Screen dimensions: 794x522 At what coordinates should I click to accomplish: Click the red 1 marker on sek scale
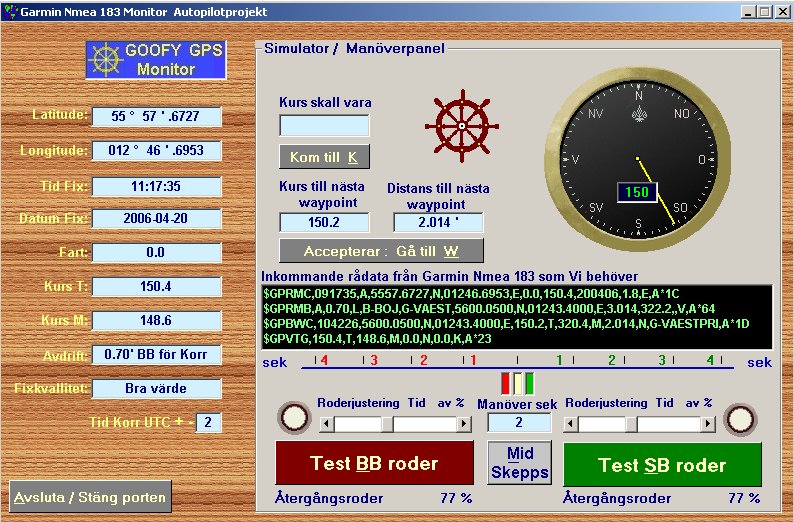tap(473, 360)
